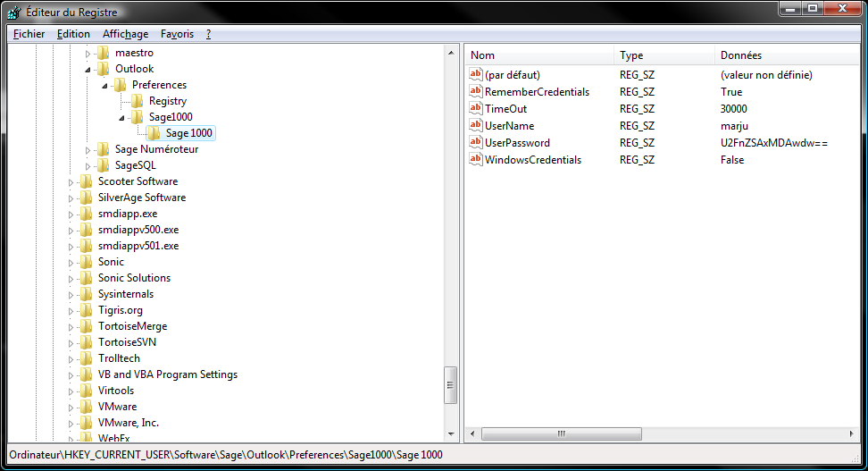This screenshot has width=868, height=471.
Task: Click the SageSQL folder icon
Action: point(103,165)
